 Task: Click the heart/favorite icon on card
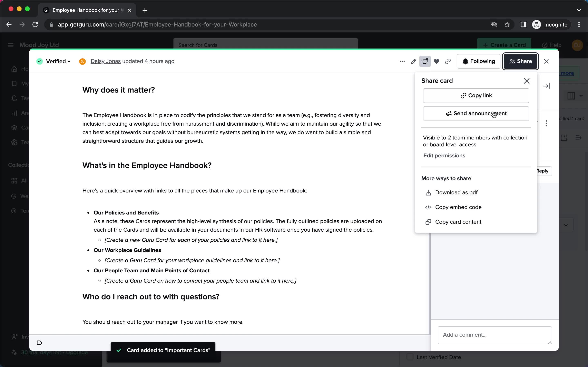coord(436,61)
